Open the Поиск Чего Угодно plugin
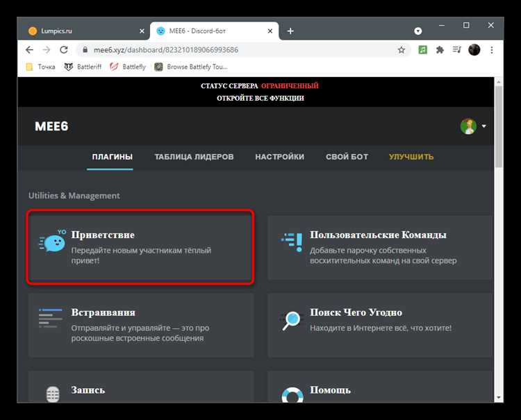 (x=380, y=325)
